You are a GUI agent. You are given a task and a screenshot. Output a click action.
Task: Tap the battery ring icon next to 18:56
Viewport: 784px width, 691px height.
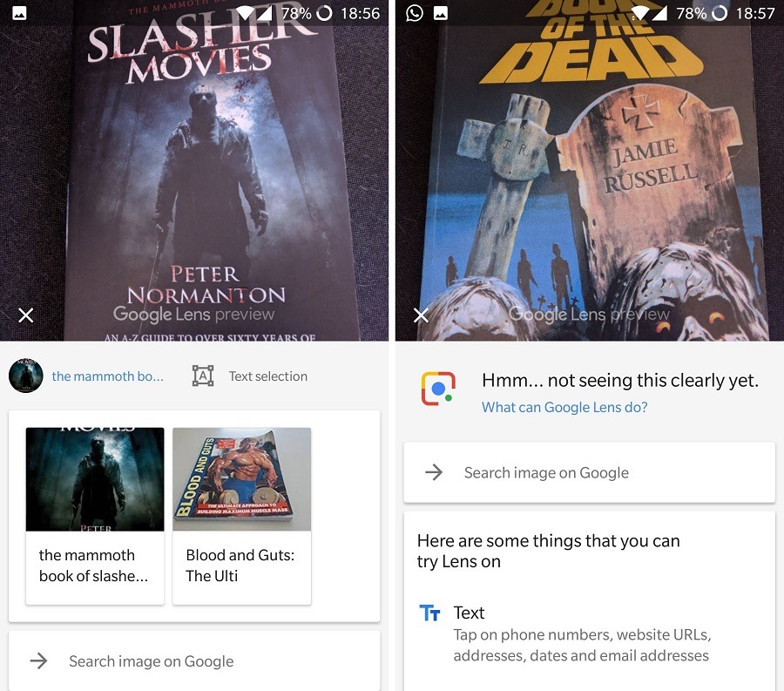pyautogui.click(x=325, y=13)
